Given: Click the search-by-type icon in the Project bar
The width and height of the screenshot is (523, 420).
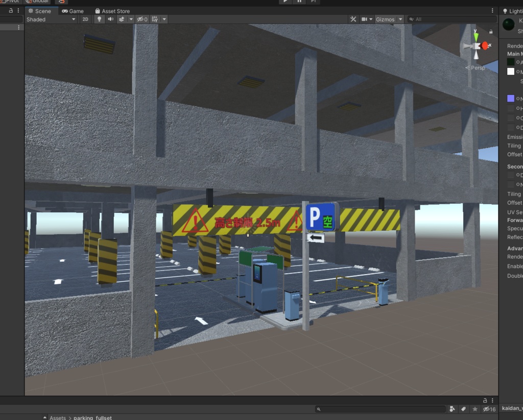Looking at the screenshot, I should tap(452, 409).
